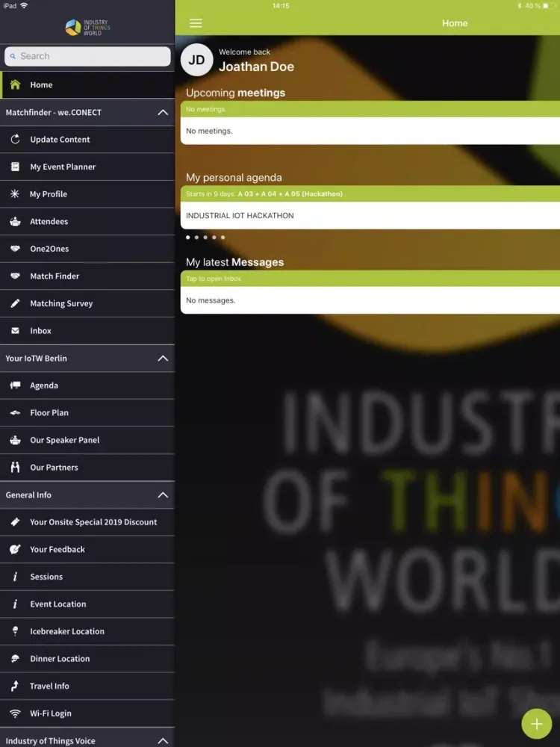Select the first agenda carousel dot

(x=188, y=238)
